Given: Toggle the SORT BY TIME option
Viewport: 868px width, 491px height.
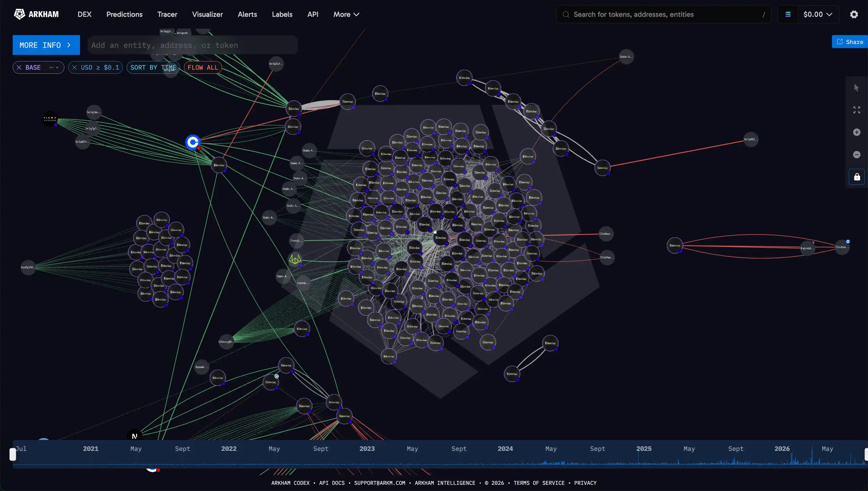Looking at the screenshot, I should coord(153,68).
